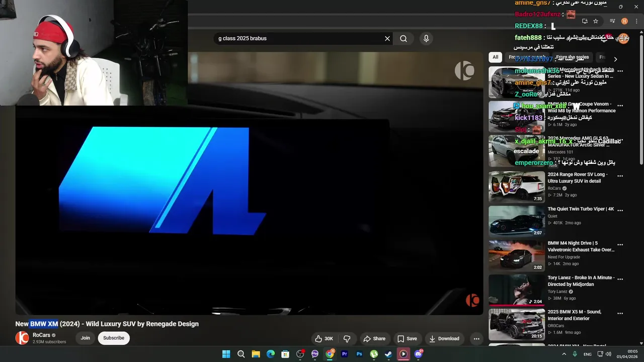Click the 'Need For Upgrade' channel name
The width and height of the screenshot is (644, 362).
coord(563,257)
